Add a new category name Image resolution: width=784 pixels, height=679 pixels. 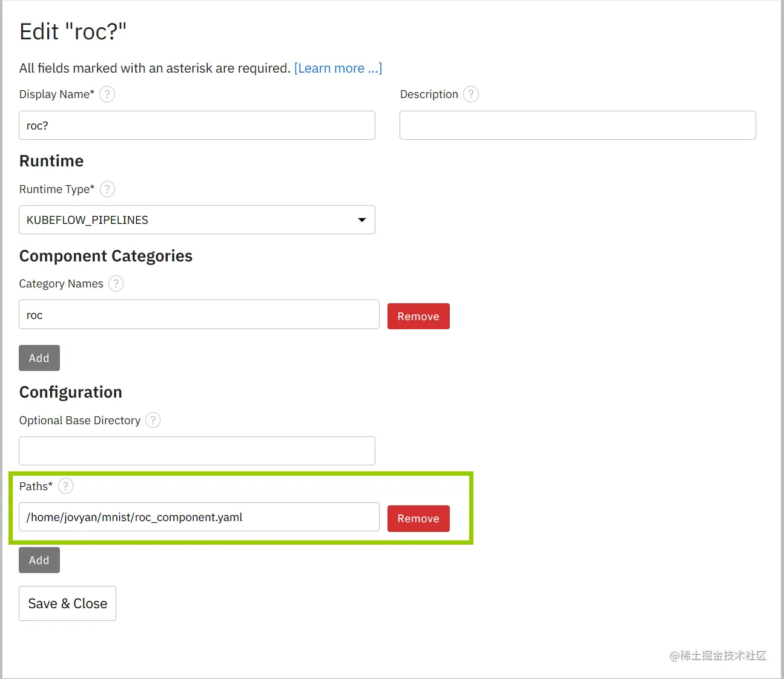[39, 358]
